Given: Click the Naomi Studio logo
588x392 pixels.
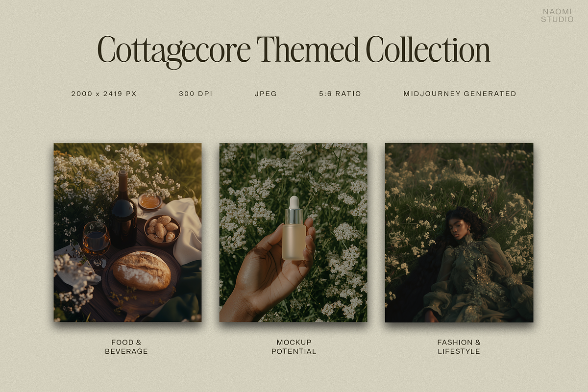Looking at the screenshot, I should 557,16.
